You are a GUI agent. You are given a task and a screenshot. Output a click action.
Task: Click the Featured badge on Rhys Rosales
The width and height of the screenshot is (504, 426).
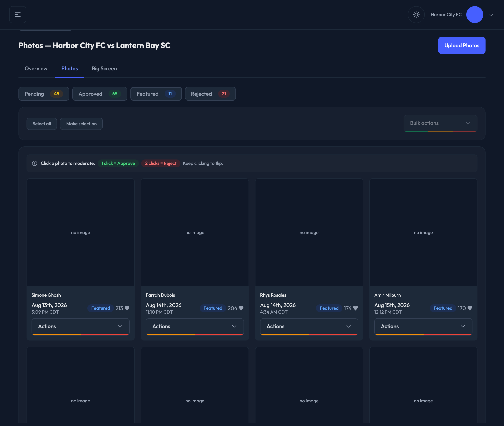[x=329, y=308]
